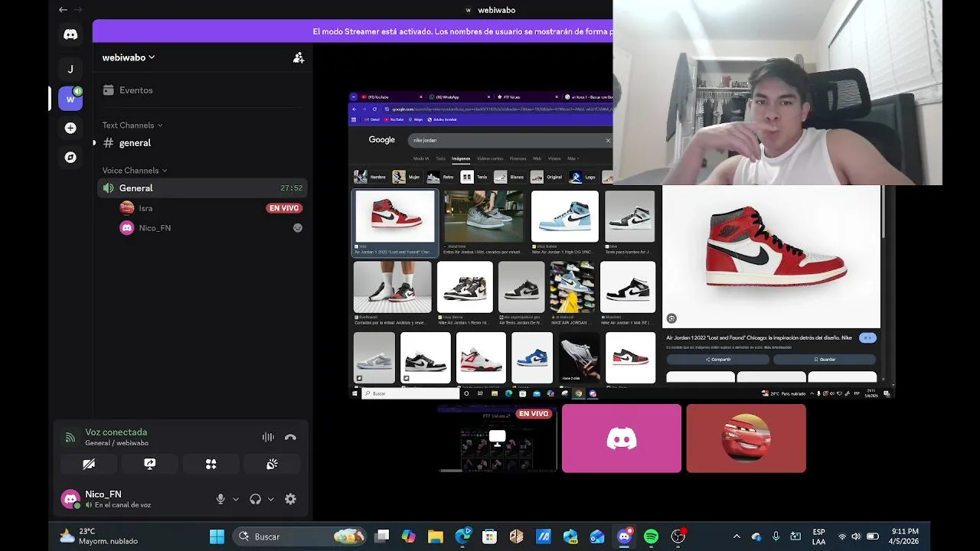Open the Eventos section
Viewport: 980px width, 551px height.
(202, 90)
